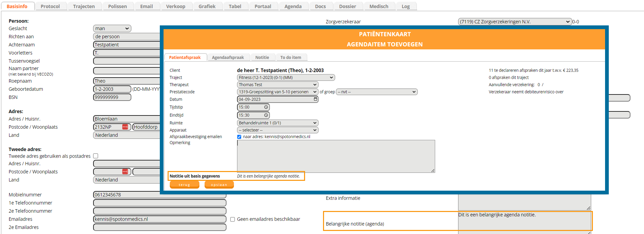Select the To do item tab
The height and width of the screenshot is (234, 644).
coord(291,58)
